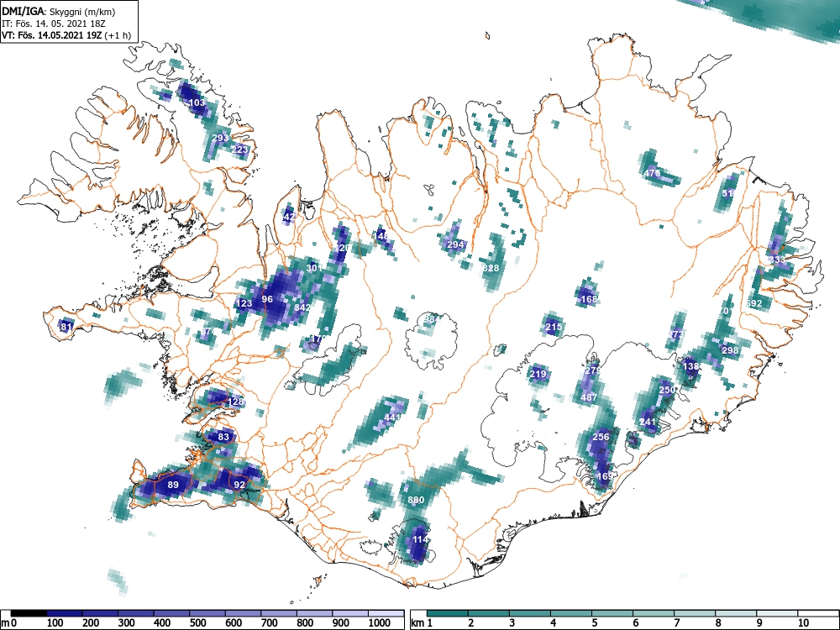Click the visibility value 487
840x630 pixels.
(x=589, y=397)
